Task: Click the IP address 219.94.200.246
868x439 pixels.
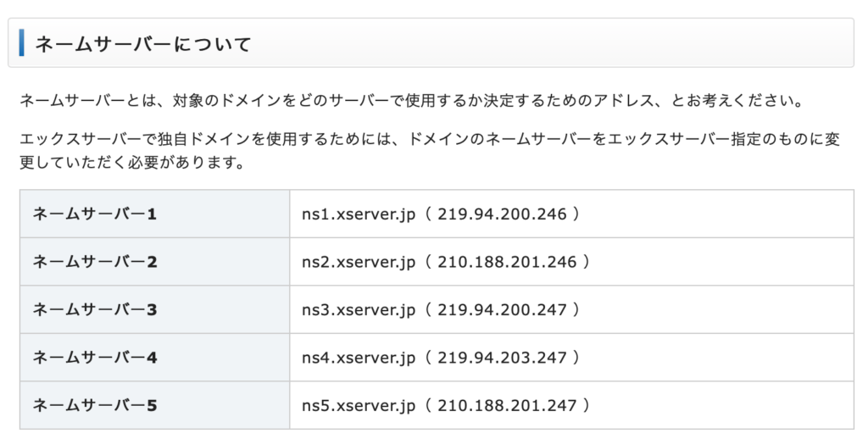Action: [x=502, y=214]
